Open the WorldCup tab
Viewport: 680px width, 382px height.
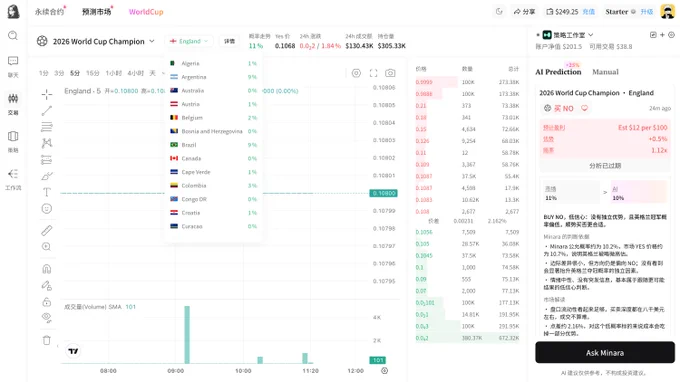pyautogui.click(x=146, y=12)
